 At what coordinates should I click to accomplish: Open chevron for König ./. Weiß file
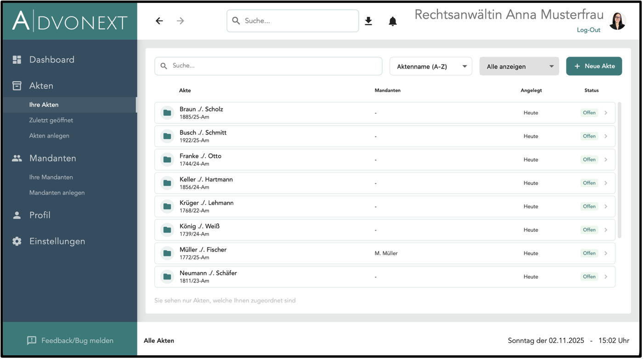click(x=606, y=230)
